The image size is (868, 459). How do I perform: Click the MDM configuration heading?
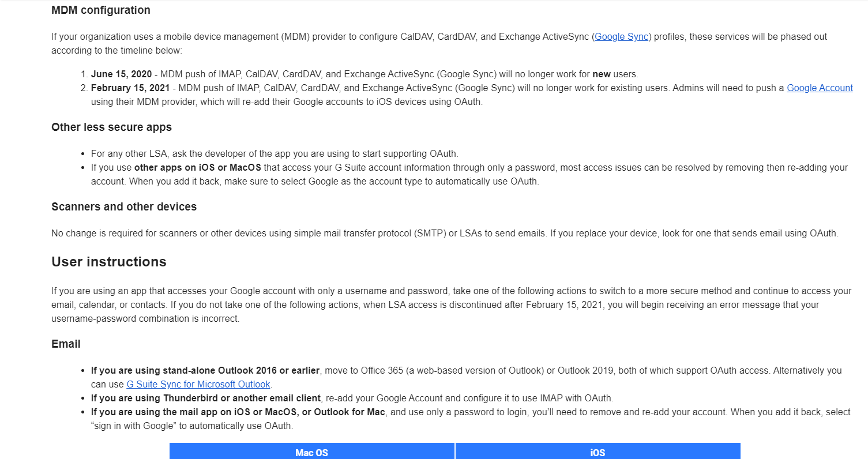(x=101, y=10)
